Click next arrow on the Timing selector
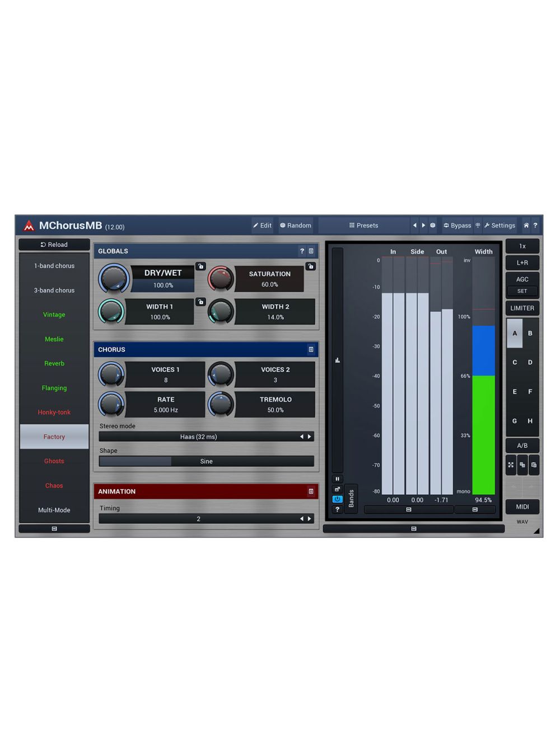Screen dimensions: 560x739 (309, 519)
